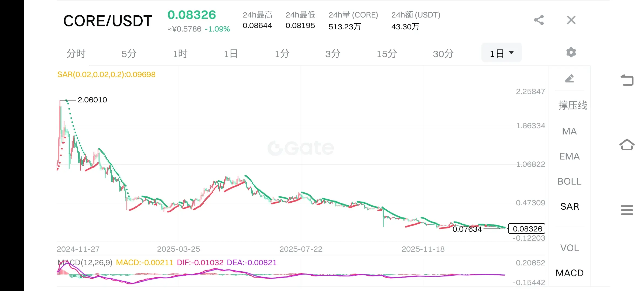
Task: Show the VOL sub-indicator
Action: point(569,248)
